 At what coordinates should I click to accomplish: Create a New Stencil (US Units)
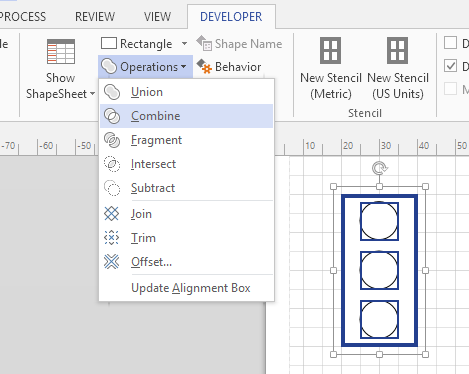point(398,69)
